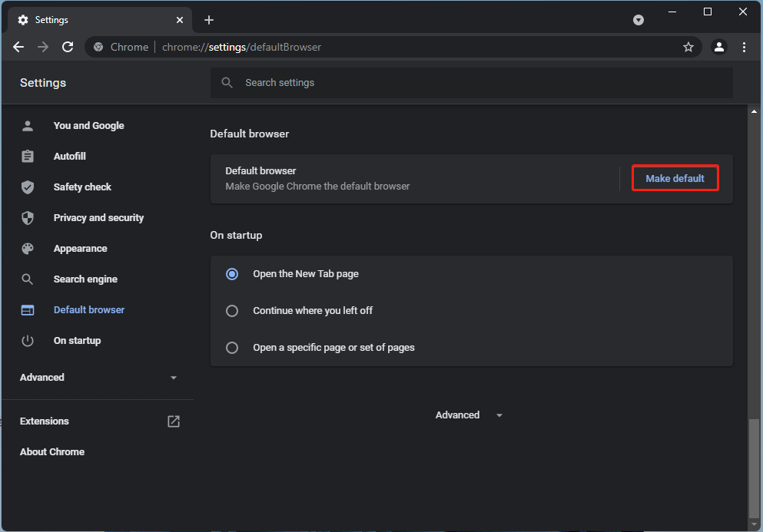
Task: Click the page scrollbar thumb
Action: click(754, 469)
